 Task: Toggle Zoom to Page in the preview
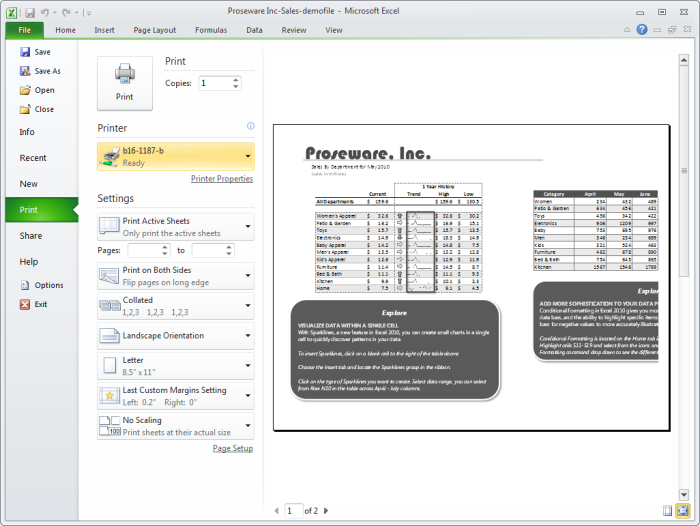tap(683, 510)
